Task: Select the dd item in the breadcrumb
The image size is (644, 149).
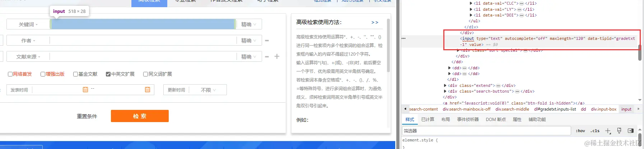Action: (x=583, y=109)
